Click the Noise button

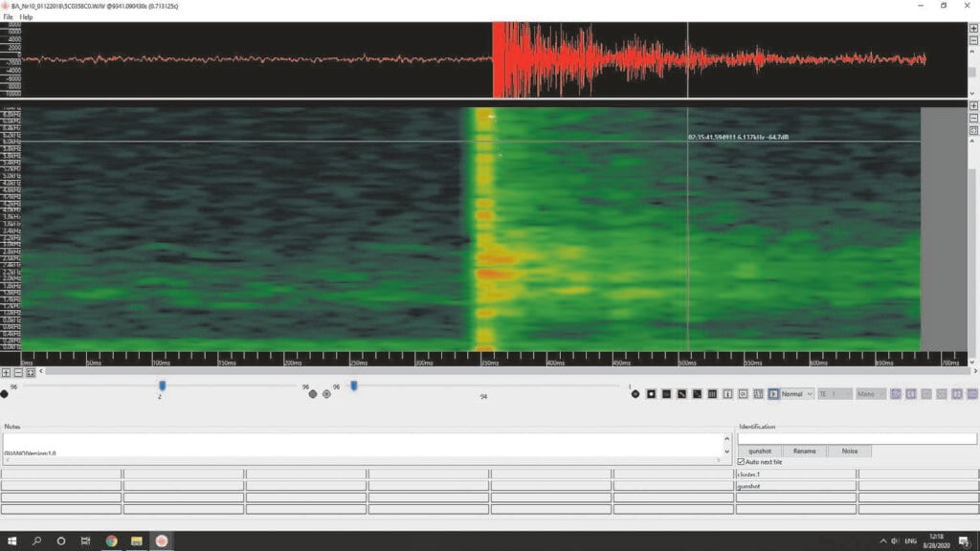(x=849, y=451)
